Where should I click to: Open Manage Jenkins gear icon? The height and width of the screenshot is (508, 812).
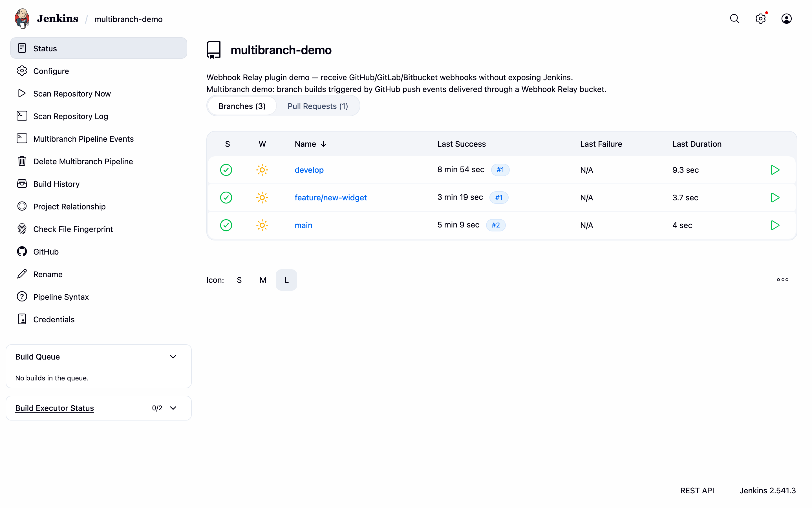point(761,19)
